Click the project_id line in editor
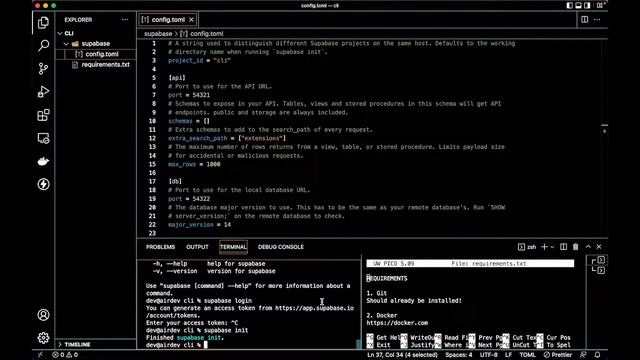 pyautogui.click(x=199, y=60)
